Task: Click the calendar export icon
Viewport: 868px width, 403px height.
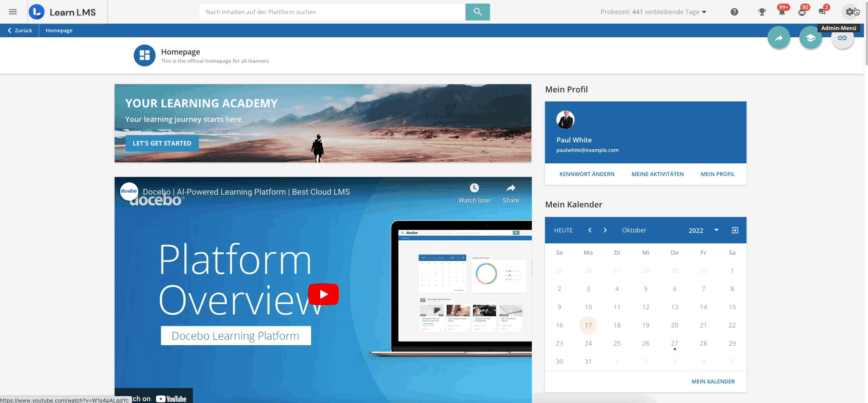Action: point(735,230)
